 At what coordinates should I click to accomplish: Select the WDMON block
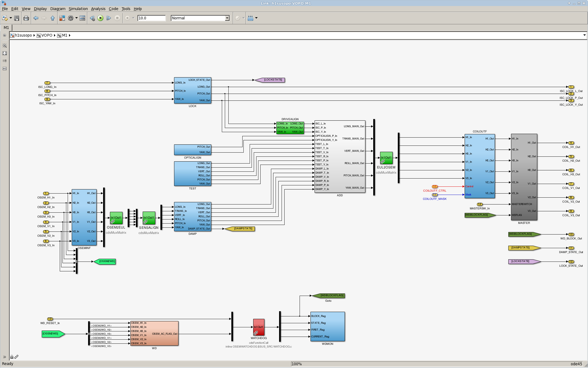pyautogui.click(x=327, y=327)
